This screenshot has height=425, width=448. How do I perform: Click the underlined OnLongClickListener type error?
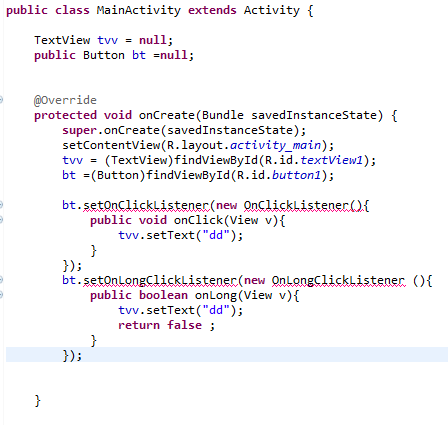click(x=338, y=280)
